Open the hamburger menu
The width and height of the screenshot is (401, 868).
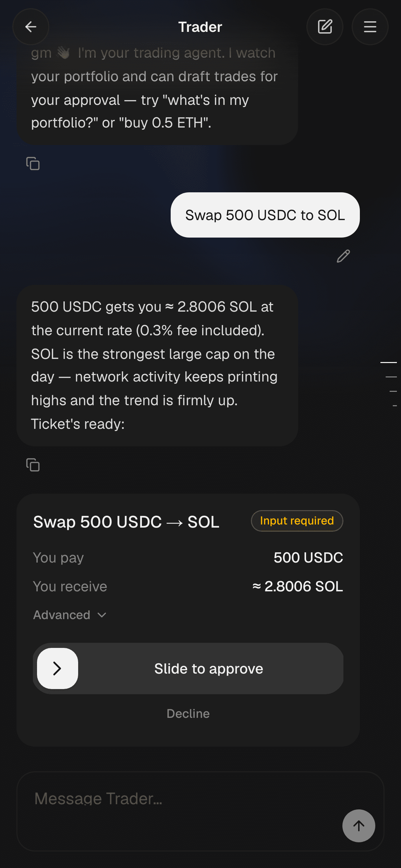point(370,27)
